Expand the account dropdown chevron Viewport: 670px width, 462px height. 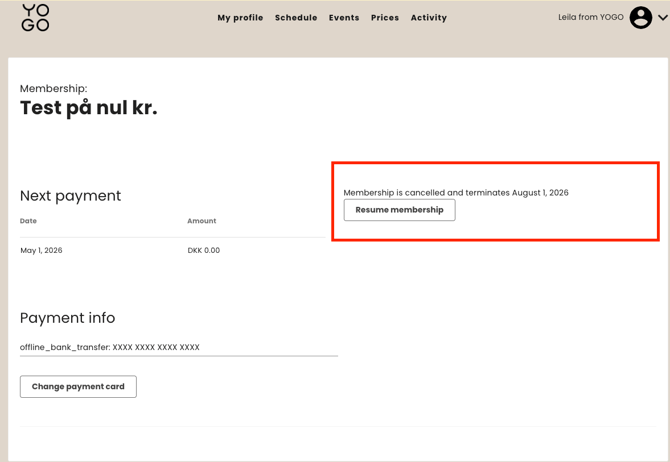(x=662, y=18)
